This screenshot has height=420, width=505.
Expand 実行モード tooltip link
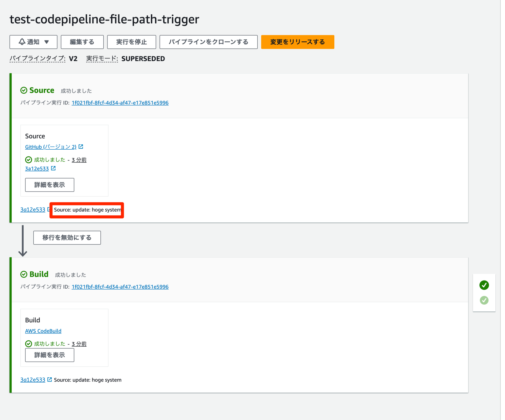pos(101,58)
